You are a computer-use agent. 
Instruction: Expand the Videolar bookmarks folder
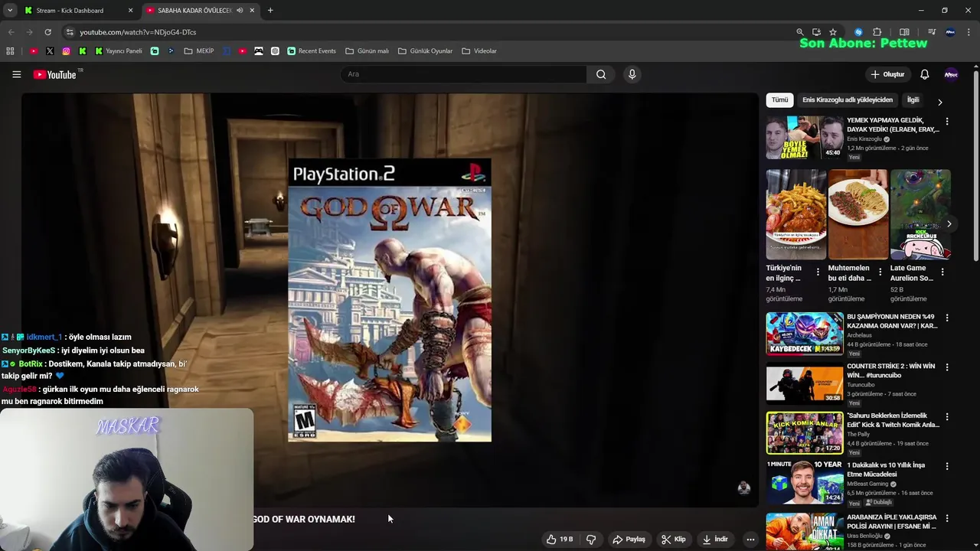[479, 51]
